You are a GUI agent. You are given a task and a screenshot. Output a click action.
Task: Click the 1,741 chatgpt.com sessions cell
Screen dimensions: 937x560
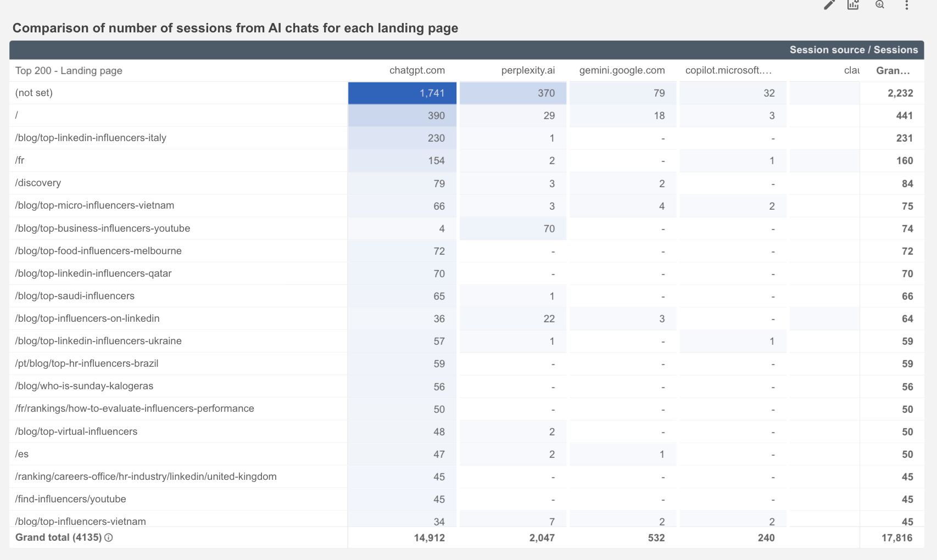coord(431,93)
